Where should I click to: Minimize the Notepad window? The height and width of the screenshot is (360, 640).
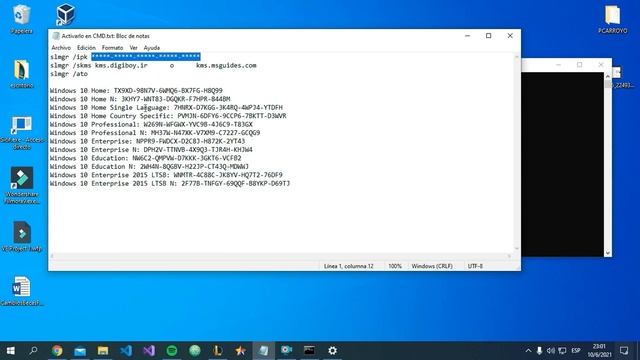click(467, 36)
